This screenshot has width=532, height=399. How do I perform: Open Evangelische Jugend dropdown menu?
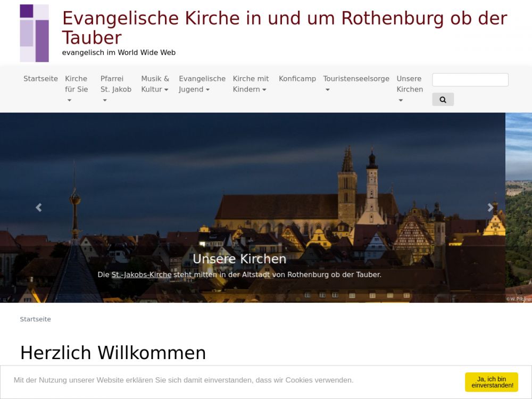[x=202, y=84]
